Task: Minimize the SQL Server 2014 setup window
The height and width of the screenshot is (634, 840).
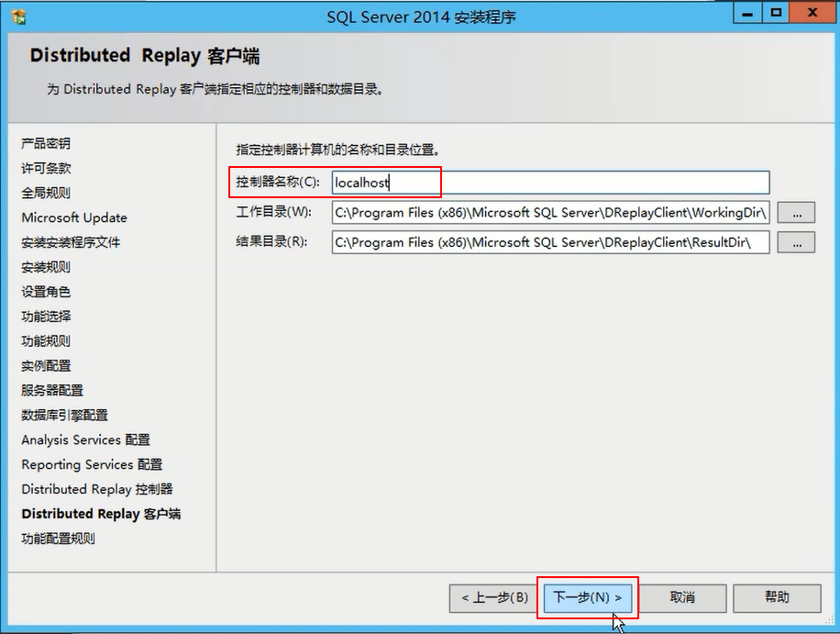Action: point(747,13)
